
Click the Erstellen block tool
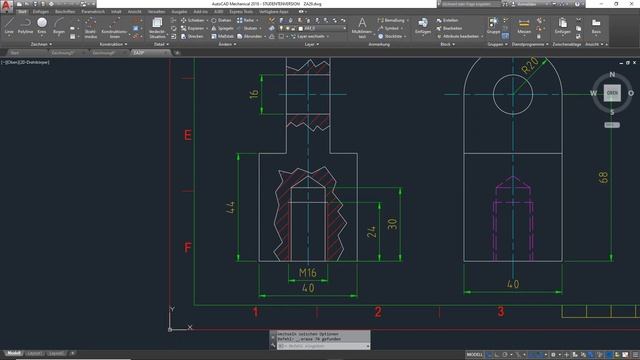447,20
